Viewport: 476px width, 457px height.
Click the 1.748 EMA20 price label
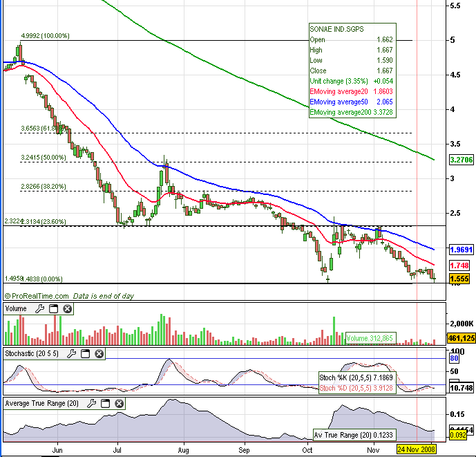point(459,265)
